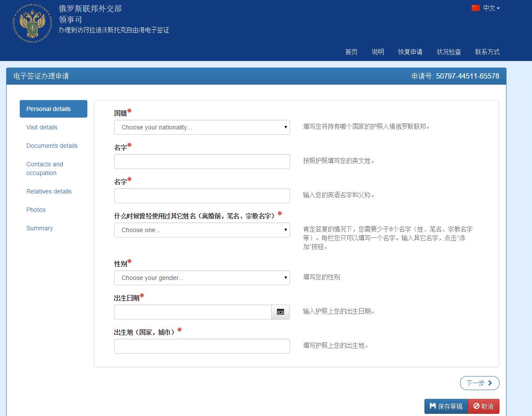Click inside the 出生地 input field
Image resolution: width=532 pixels, height=416 pixels.
pos(202,346)
